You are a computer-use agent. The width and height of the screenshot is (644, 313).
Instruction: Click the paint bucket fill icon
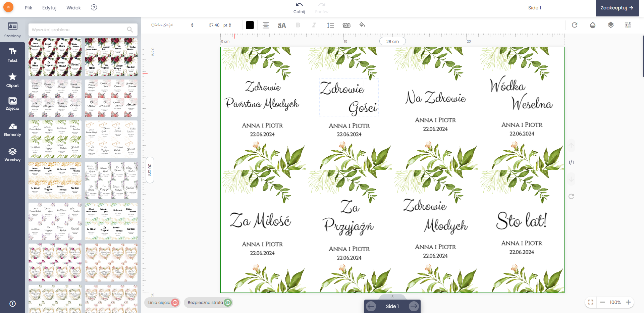tap(362, 25)
